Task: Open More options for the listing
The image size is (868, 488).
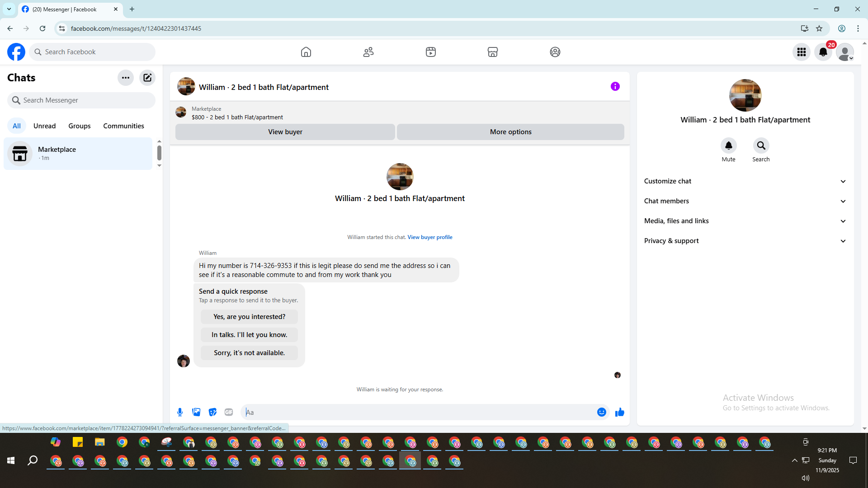Action: coord(511,132)
